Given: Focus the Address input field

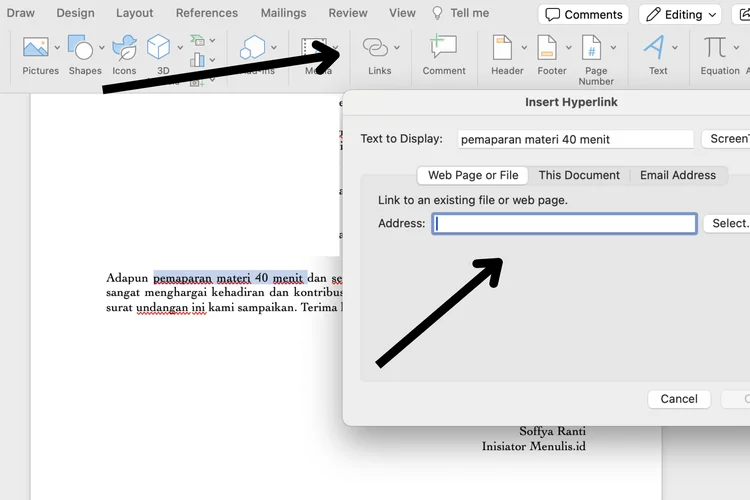Looking at the screenshot, I should coord(564,223).
